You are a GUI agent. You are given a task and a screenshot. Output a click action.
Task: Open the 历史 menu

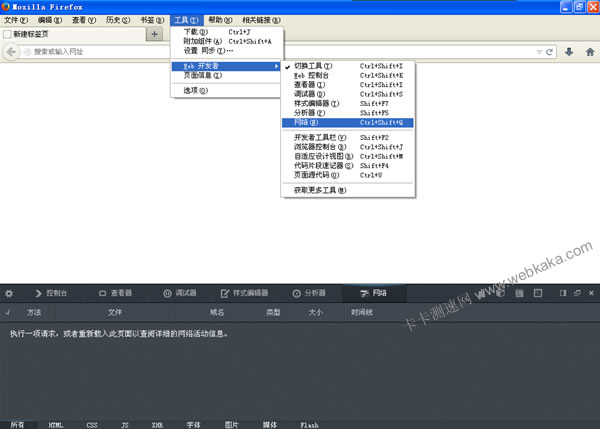pyautogui.click(x=118, y=20)
